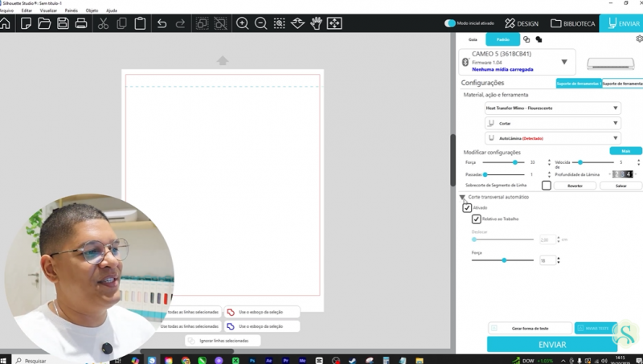Switch to the BIBLIOTECA tab
The width and height of the screenshot is (643, 364).
(573, 24)
